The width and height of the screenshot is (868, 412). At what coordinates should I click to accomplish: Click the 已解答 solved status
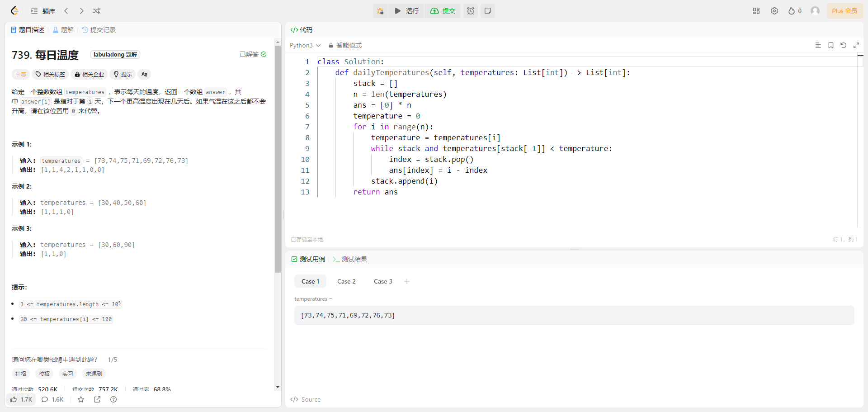(x=253, y=54)
